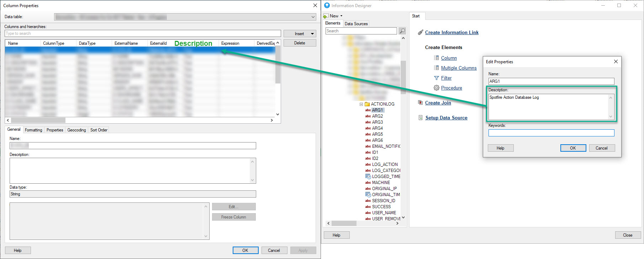Click the Column element icon
Image resolution: width=644 pixels, height=259 pixels.
(x=436, y=58)
